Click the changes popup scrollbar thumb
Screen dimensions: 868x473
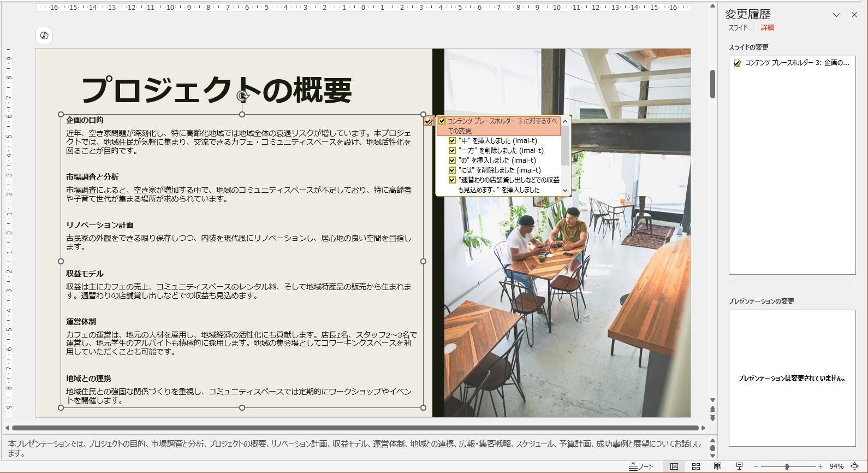(x=565, y=145)
